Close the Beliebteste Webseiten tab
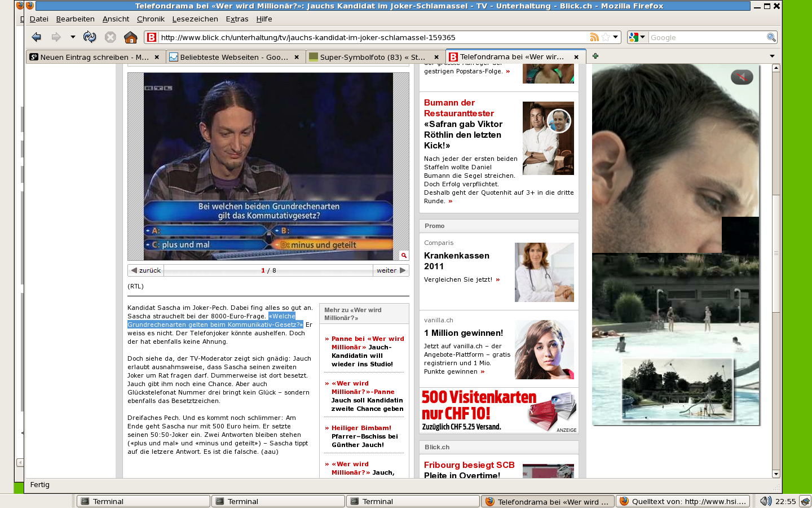 click(297, 57)
